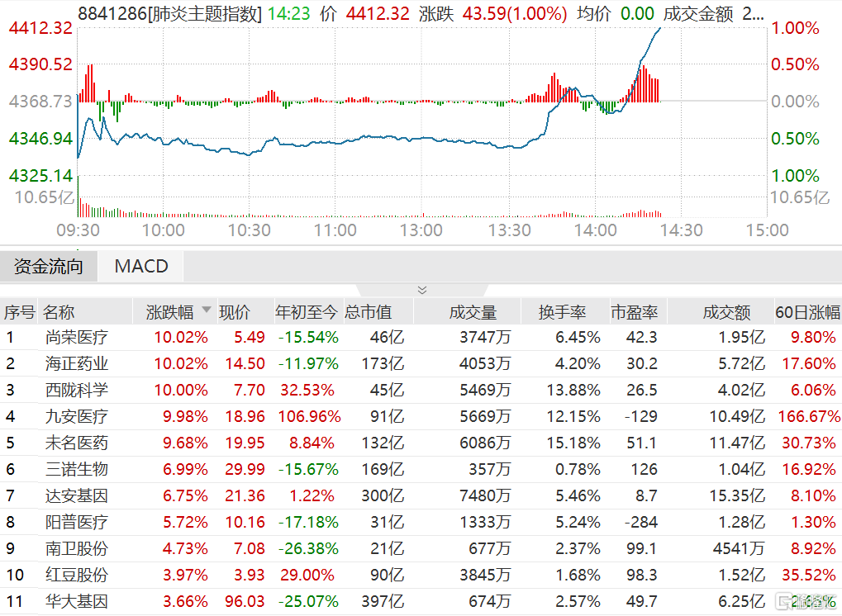Select stock 红豆股份
The height and width of the screenshot is (616, 842).
pos(77,576)
